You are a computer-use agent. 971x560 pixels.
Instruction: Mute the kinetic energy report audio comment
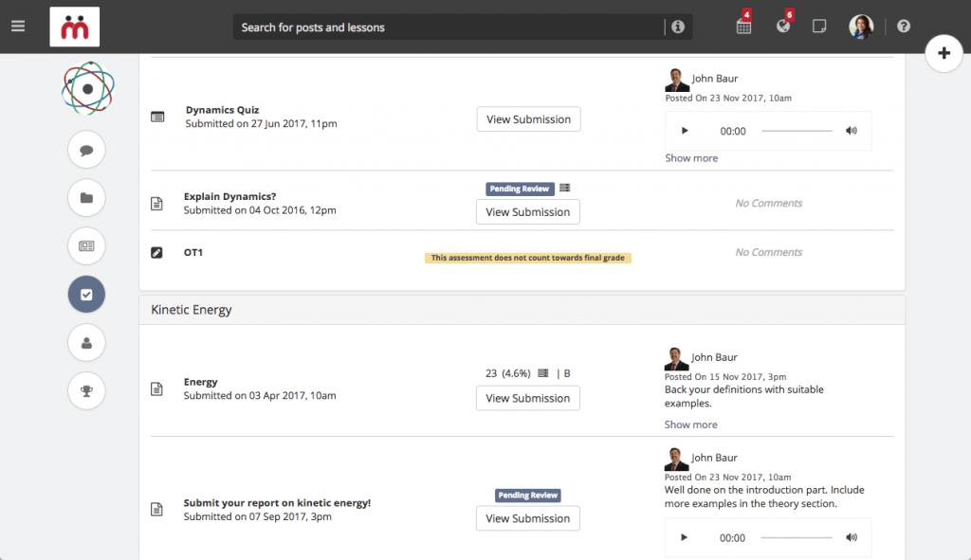tap(852, 537)
